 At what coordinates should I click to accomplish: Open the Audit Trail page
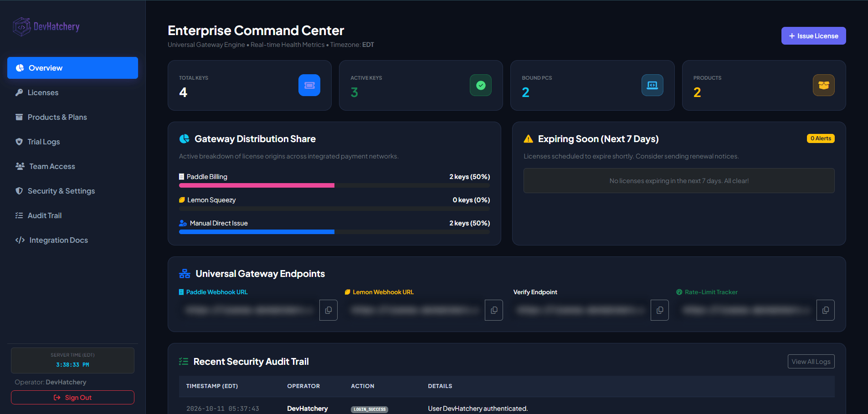(72, 215)
